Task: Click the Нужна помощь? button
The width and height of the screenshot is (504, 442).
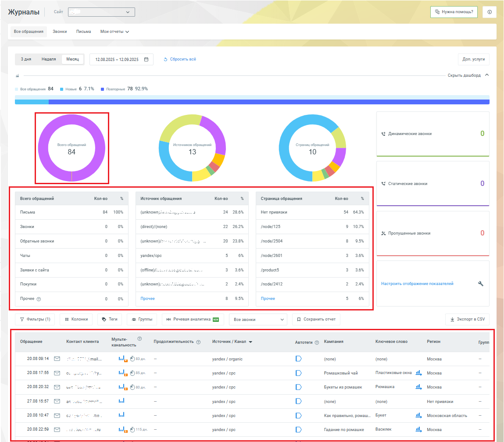Action: coord(454,12)
